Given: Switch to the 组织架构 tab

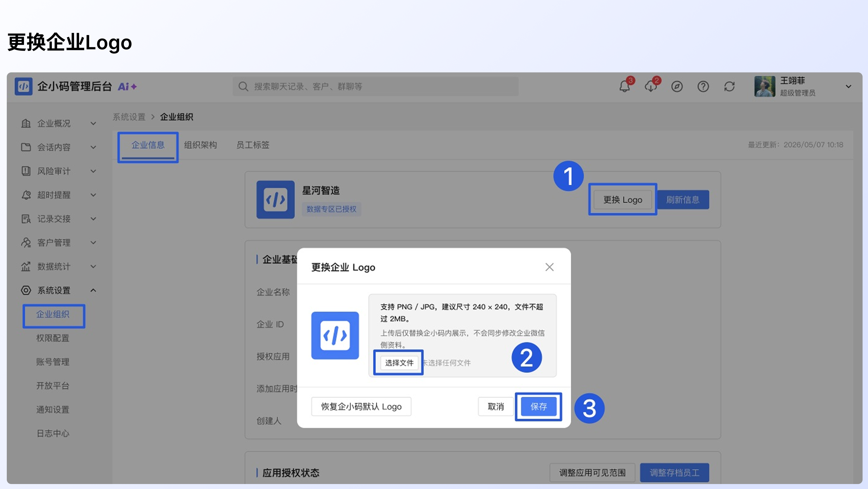Looking at the screenshot, I should coord(200,145).
